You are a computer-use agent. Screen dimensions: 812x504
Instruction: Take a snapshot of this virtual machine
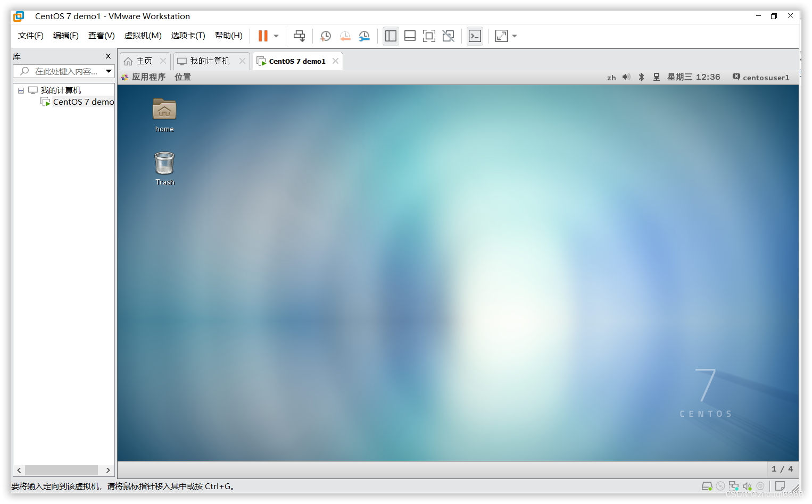tap(326, 36)
